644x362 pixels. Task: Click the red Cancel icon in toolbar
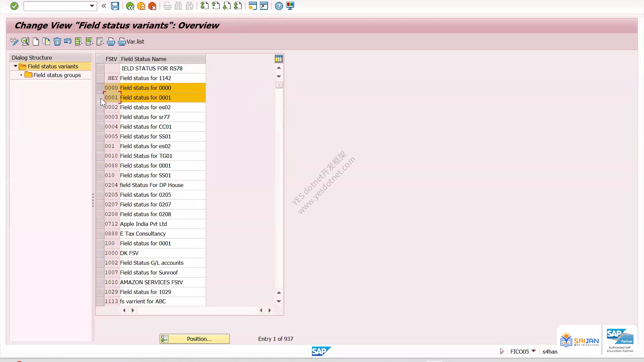152,6
